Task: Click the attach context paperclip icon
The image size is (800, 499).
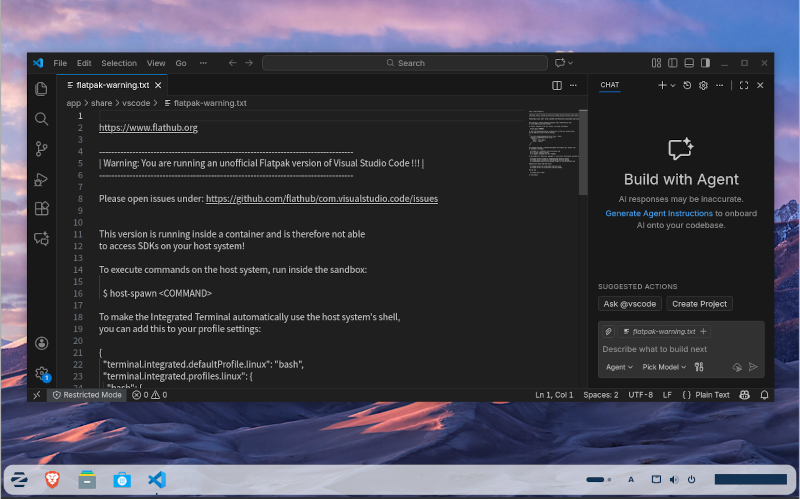Action: click(x=609, y=332)
